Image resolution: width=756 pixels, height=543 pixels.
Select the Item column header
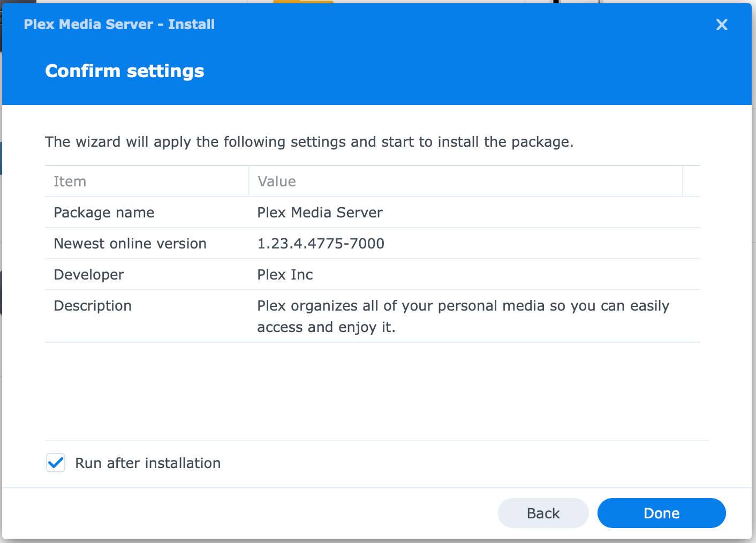click(x=147, y=182)
